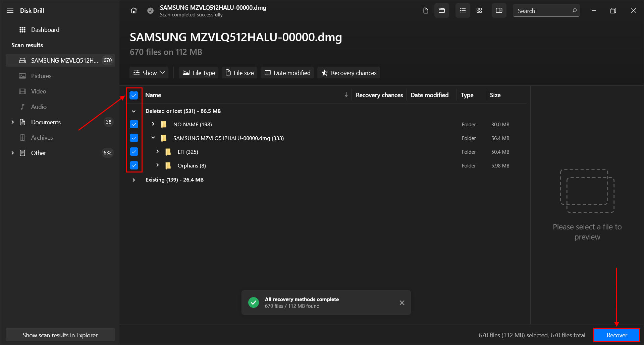Click Show scan results in Explorer

[x=60, y=335]
